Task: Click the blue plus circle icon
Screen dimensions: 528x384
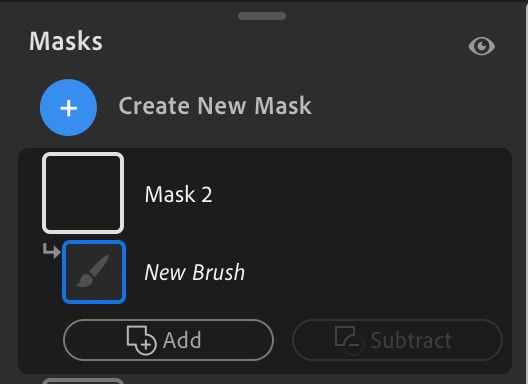Action: (x=69, y=108)
